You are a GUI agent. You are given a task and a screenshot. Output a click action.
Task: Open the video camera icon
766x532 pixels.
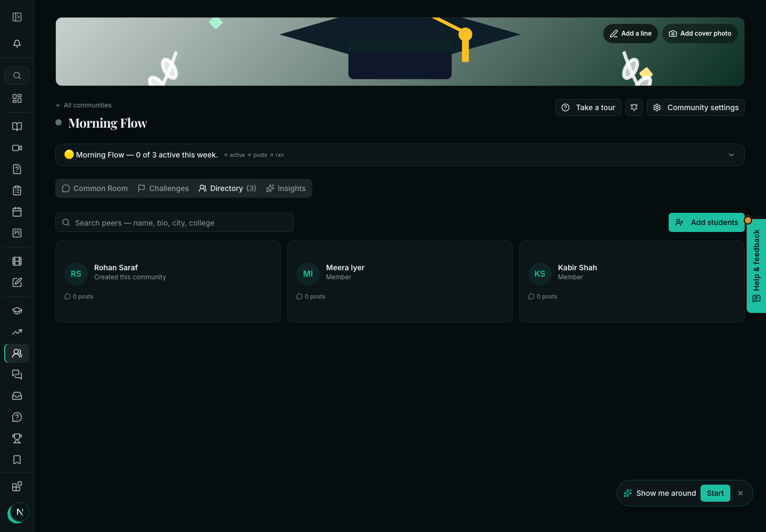(x=17, y=148)
